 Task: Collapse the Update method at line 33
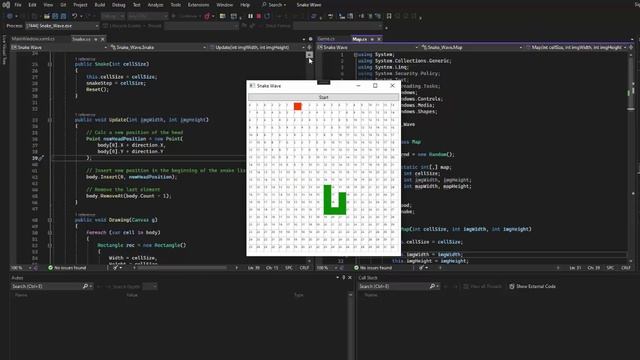click(x=49, y=120)
